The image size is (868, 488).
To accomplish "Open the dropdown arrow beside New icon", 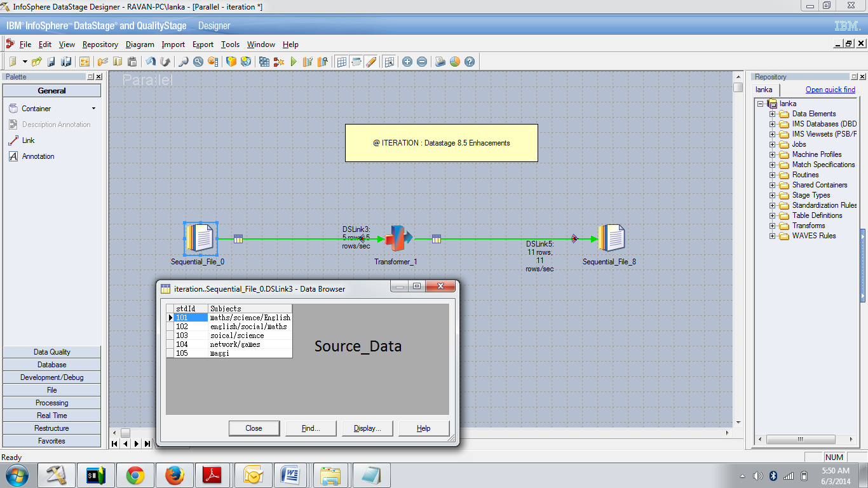I will (25, 62).
